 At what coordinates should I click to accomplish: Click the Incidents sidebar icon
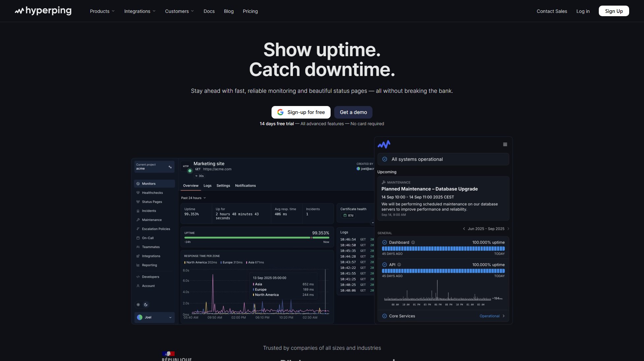138,211
